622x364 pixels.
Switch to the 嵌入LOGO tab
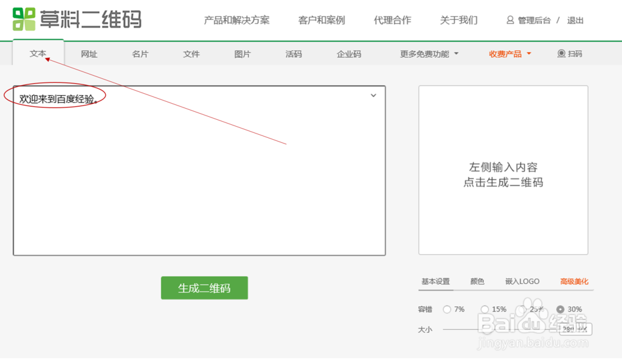coord(521,281)
